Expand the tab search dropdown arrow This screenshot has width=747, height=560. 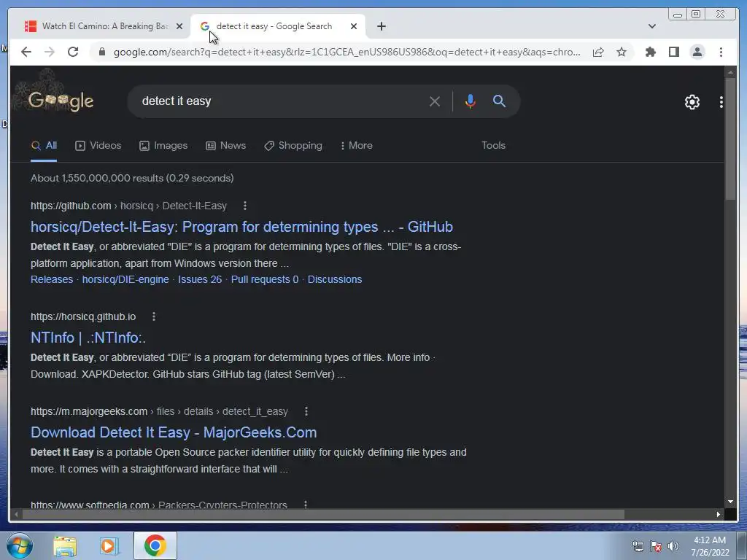(x=651, y=26)
